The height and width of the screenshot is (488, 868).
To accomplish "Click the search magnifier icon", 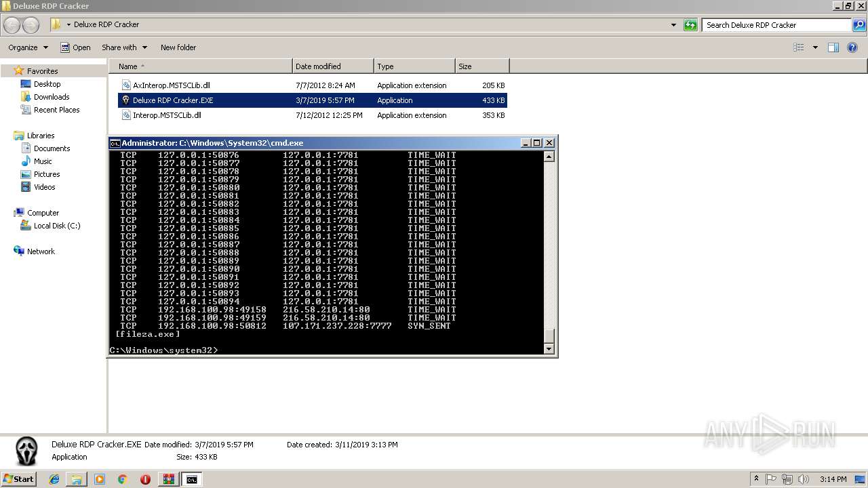I will point(859,25).
